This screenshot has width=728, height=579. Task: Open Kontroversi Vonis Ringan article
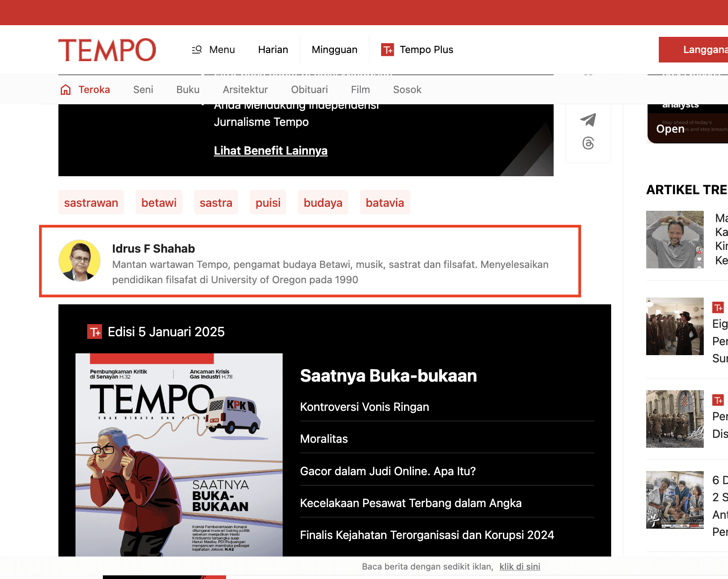pos(364,407)
